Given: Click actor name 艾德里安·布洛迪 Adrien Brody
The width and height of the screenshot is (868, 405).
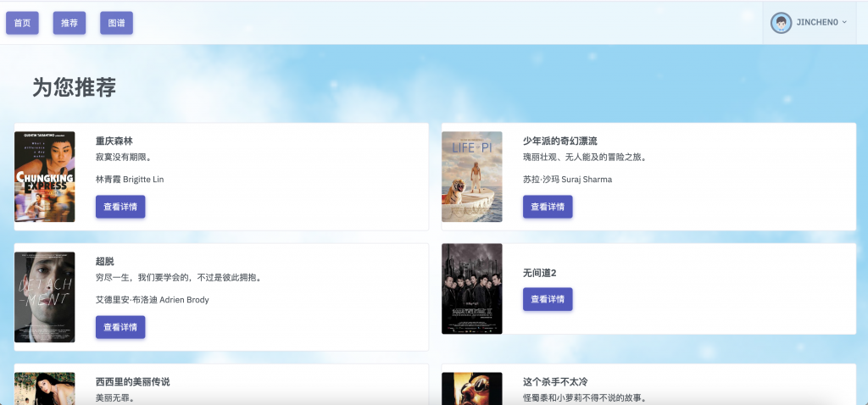Looking at the screenshot, I should click(x=153, y=300).
